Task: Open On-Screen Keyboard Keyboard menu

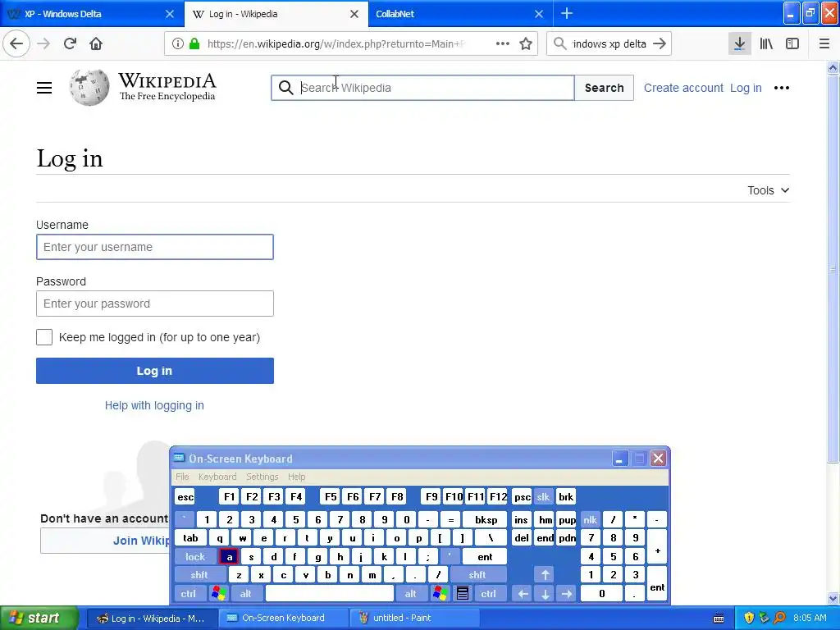Action: [x=217, y=477]
